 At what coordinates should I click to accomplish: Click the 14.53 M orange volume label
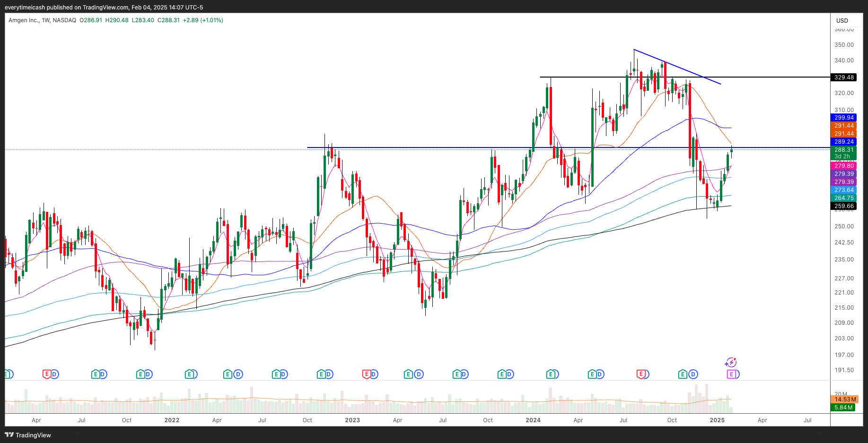pyautogui.click(x=844, y=400)
